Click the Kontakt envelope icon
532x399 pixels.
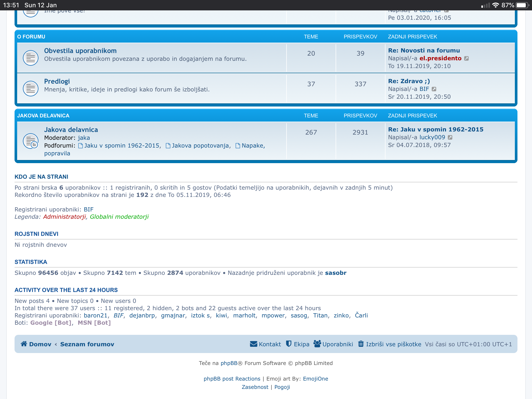coord(253,344)
